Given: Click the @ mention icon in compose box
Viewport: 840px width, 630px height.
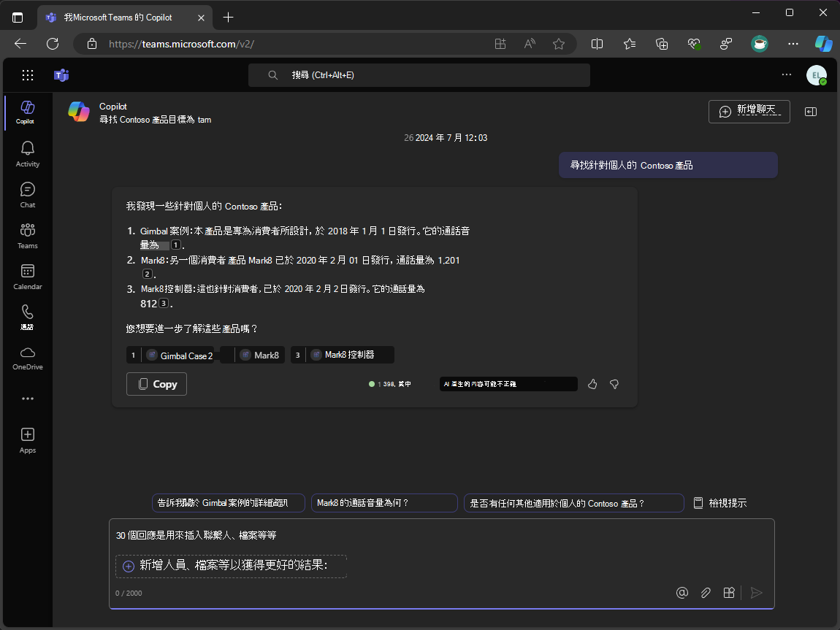Looking at the screenshot, I should [x=682, y=593].
